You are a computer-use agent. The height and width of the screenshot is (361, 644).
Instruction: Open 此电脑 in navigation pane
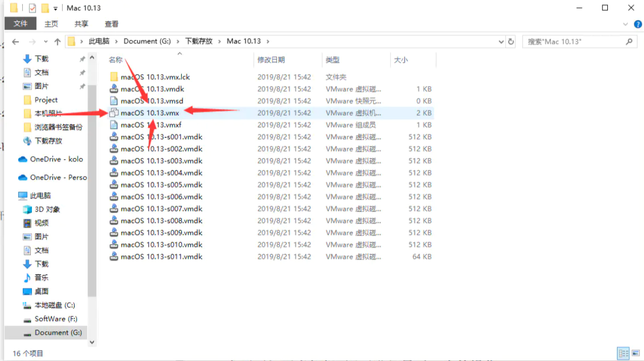[x=40, y=195]
